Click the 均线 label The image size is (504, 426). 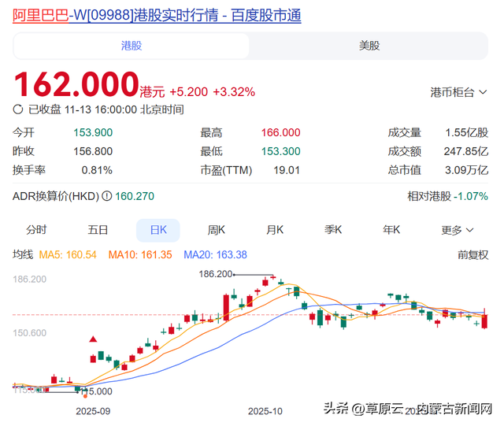pyautogui.click(x=23, y=254)
